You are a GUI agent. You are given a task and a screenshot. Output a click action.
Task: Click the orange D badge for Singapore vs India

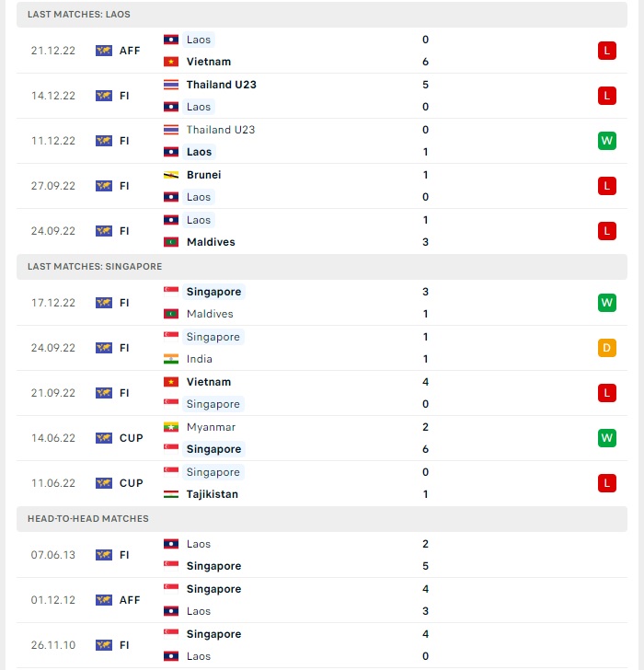[x=607, y=348]
